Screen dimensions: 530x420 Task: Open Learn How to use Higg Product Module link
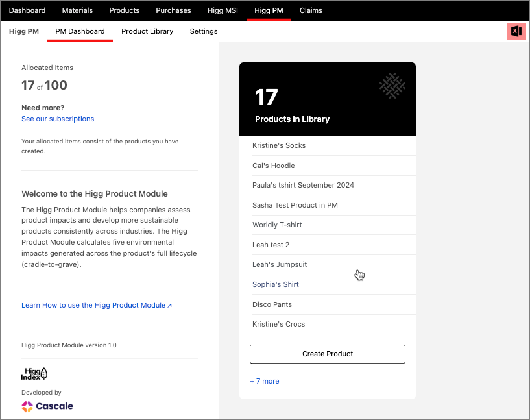(97, 305)
